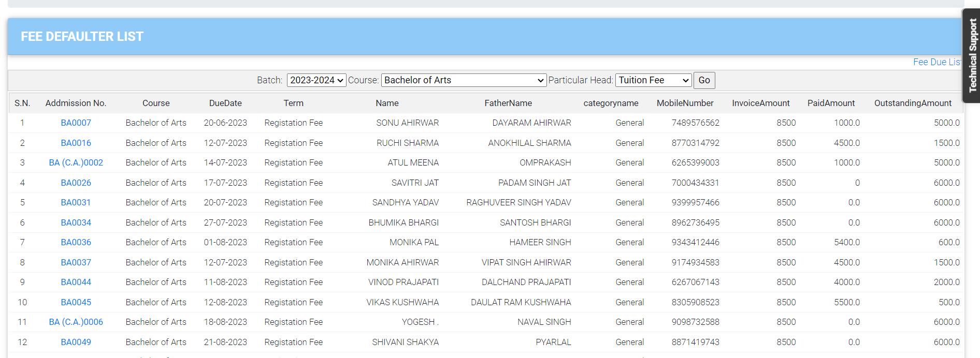Image resolution: width=980 pixels, height=358 pixels.
Task: Click the name RUCHI SHARMA
Action: 407,143
